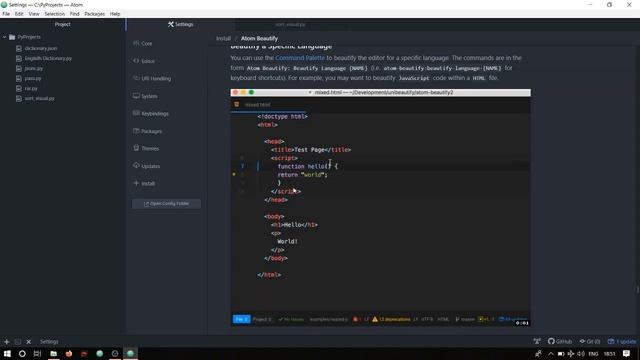This screenshot has height=360, width=640.
Task: Open the Selection menu
Action: 55,14
